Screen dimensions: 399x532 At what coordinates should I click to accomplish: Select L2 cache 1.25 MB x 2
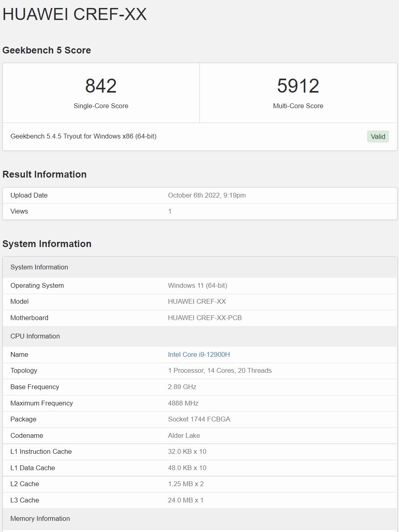coord(186,484)
